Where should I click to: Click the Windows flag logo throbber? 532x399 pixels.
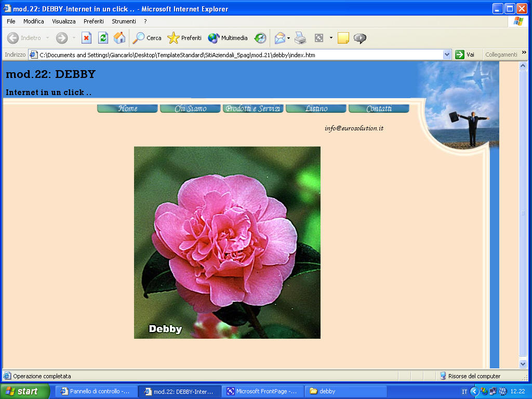(x=518, y=21)
